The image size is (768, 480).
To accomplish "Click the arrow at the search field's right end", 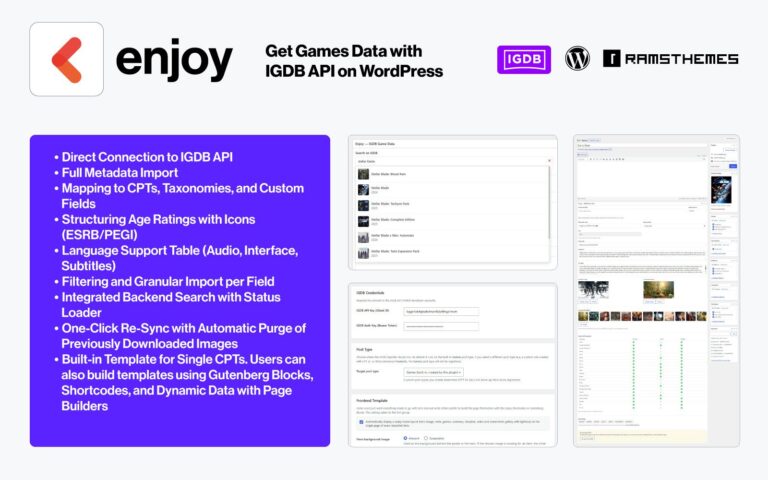I will [549, 161].
